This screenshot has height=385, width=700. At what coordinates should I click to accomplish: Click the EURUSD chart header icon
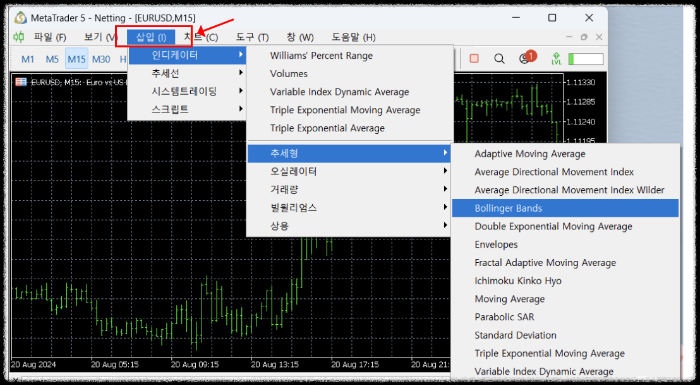[x=21, y=82]
